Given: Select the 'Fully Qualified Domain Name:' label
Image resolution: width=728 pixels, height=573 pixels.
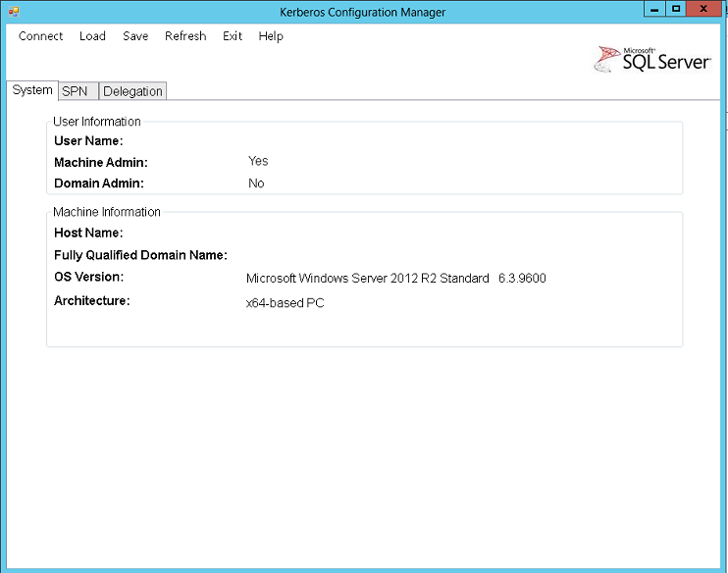Looking at the screenshot, I should (x=140, y=255).
